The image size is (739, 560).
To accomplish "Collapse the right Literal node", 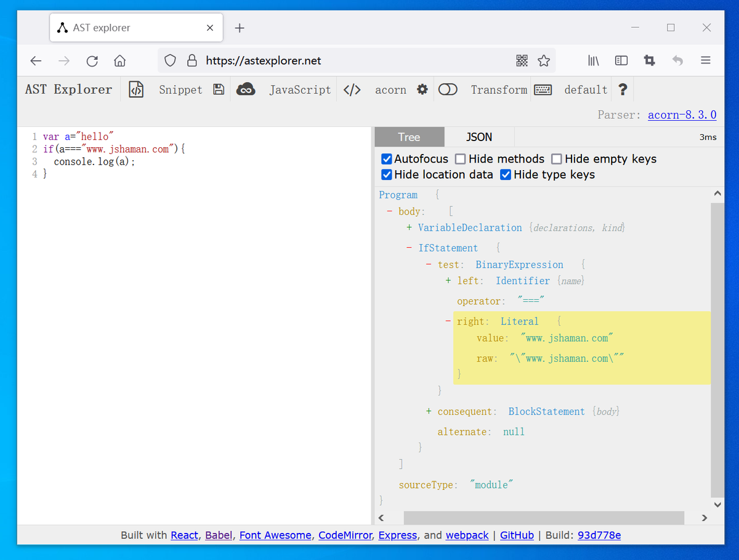I will click(448, 322).
